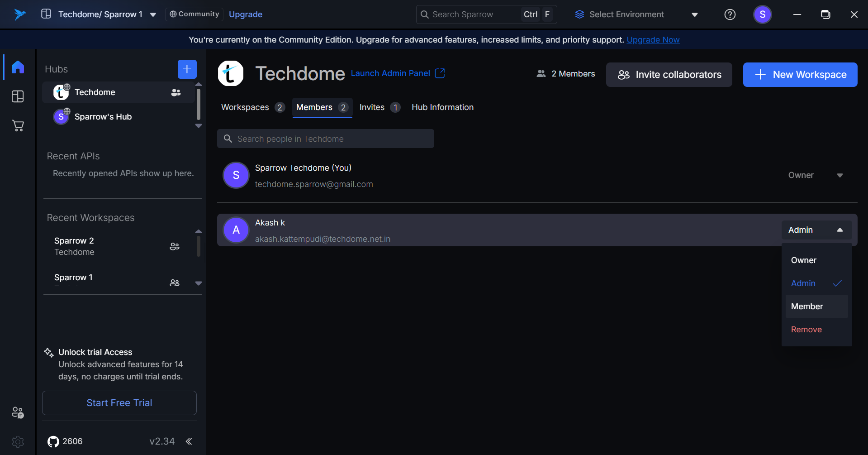Viewport: 868px width, 455px height.
Task: Open the GitHub stars icon
Action: (53, 441)
